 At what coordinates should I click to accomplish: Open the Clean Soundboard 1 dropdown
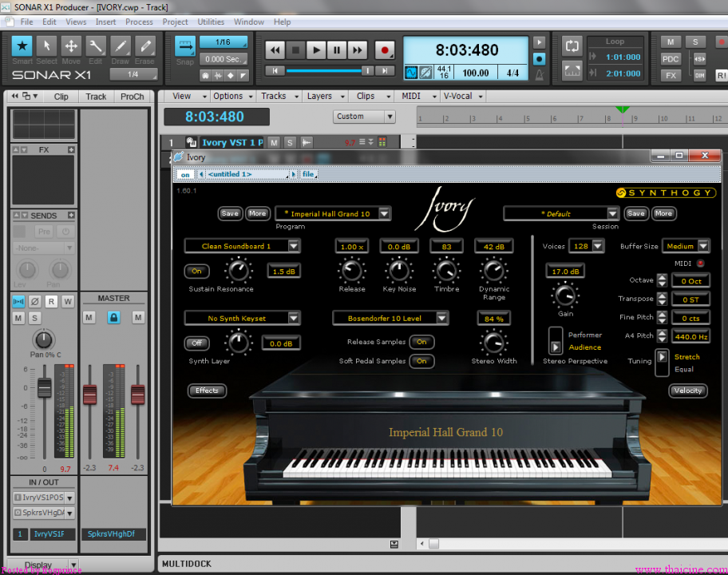294,246
